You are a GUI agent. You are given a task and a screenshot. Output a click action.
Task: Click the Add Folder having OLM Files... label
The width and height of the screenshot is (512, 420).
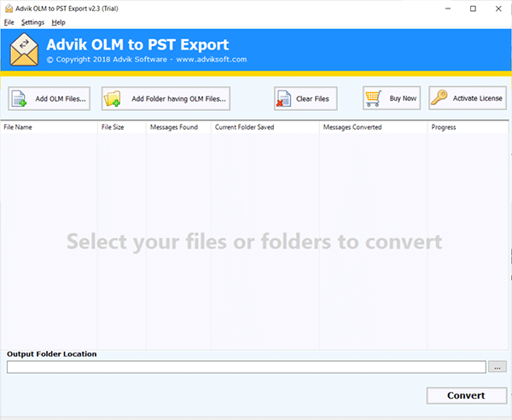coord(178,99)
